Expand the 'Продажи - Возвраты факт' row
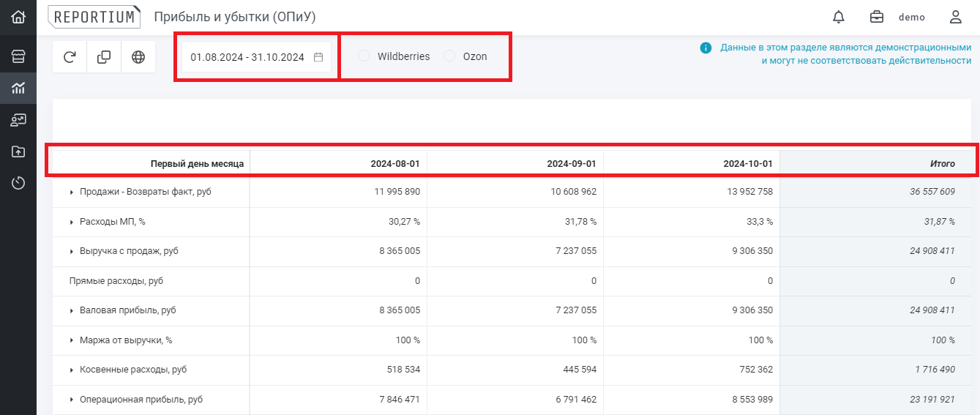 tap(72, 192)
